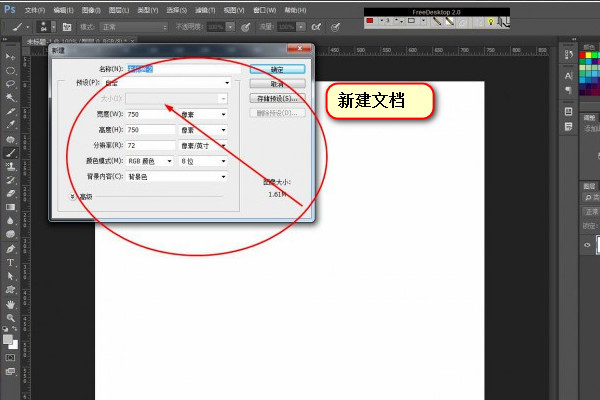Open the resolution unit dropdown
Screen dimensions: 600x400
(x=203, y=145)
